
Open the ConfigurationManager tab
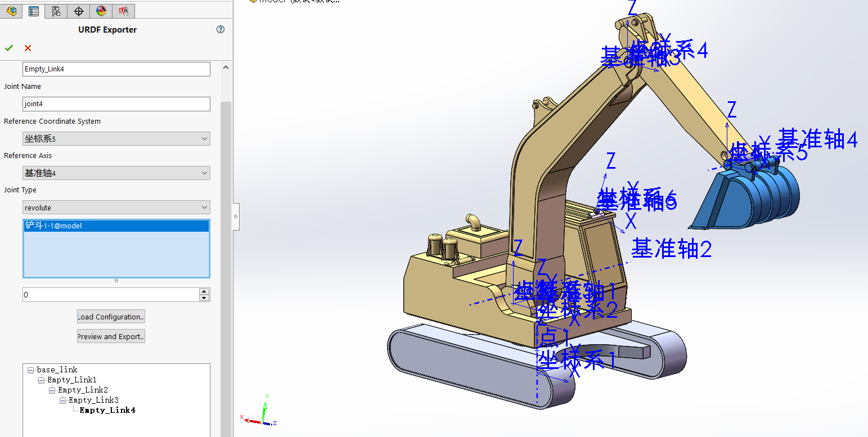tap(56, 11)
